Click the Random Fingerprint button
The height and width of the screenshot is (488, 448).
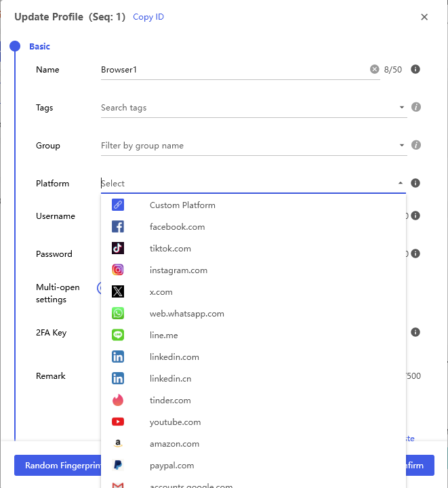click(x=58, y=465)
